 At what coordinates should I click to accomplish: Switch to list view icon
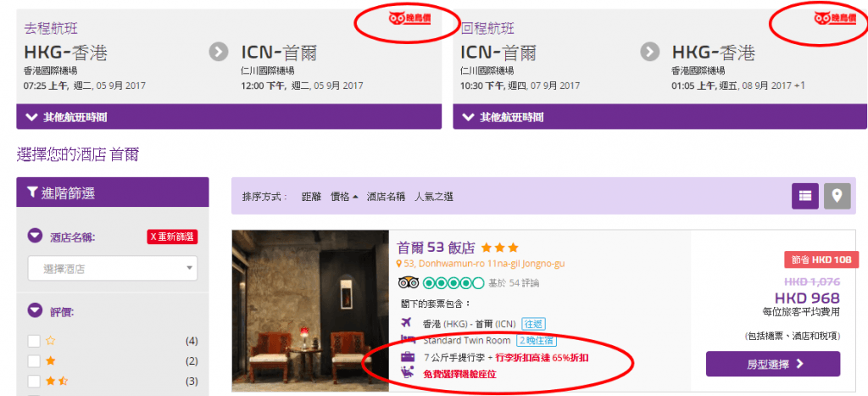805,196
